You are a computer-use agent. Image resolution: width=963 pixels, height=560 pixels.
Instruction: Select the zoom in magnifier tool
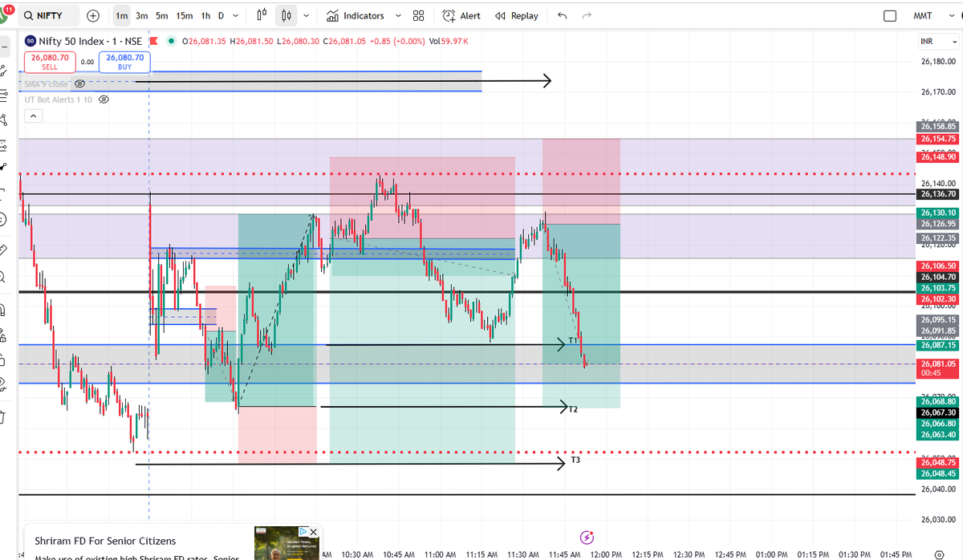tap(4, 278)
